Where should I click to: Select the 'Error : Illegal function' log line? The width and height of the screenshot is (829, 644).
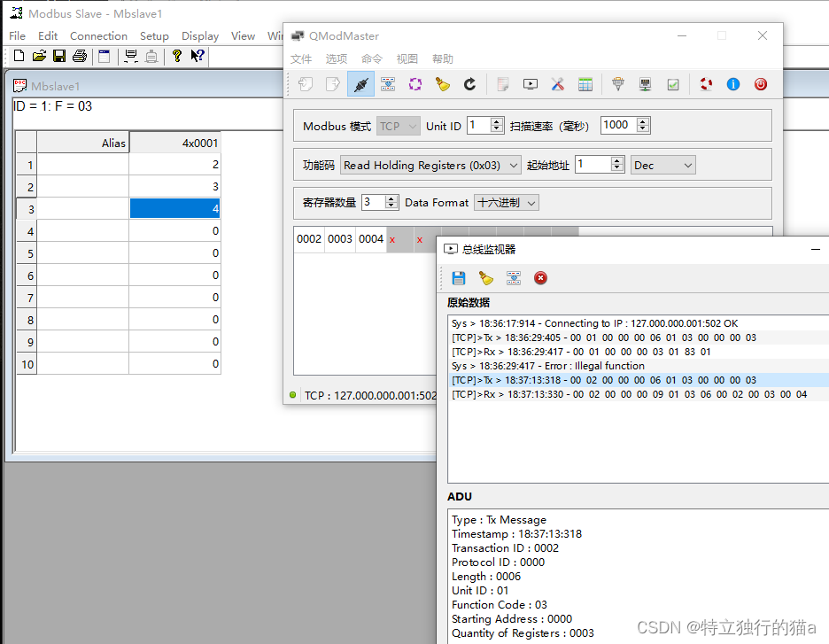[639, 366]
